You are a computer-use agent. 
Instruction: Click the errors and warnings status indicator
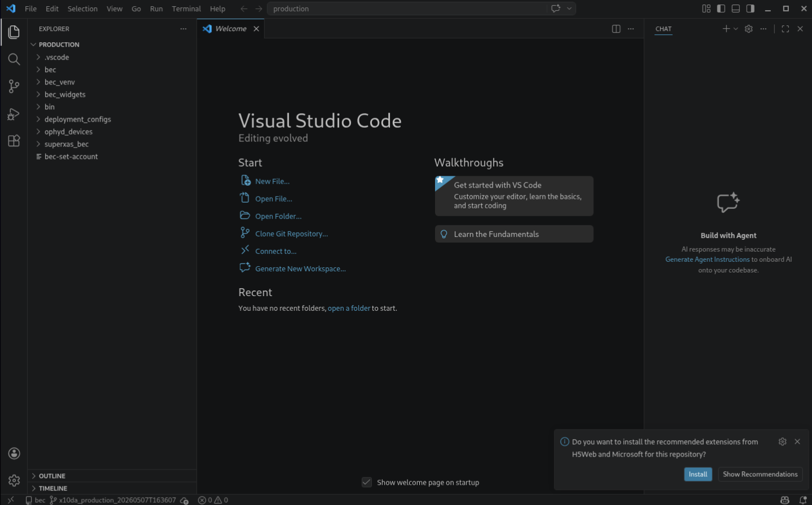213,500
